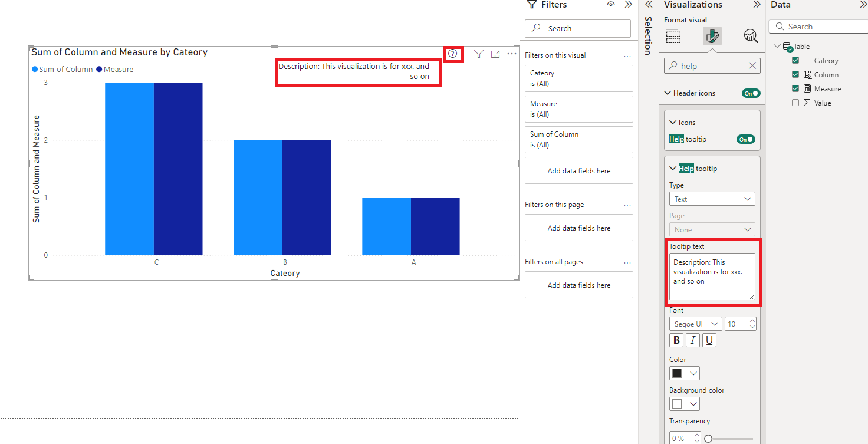Click the Data pane Search box
Viewport: 868px width, 444px height.
pos(818,27)
